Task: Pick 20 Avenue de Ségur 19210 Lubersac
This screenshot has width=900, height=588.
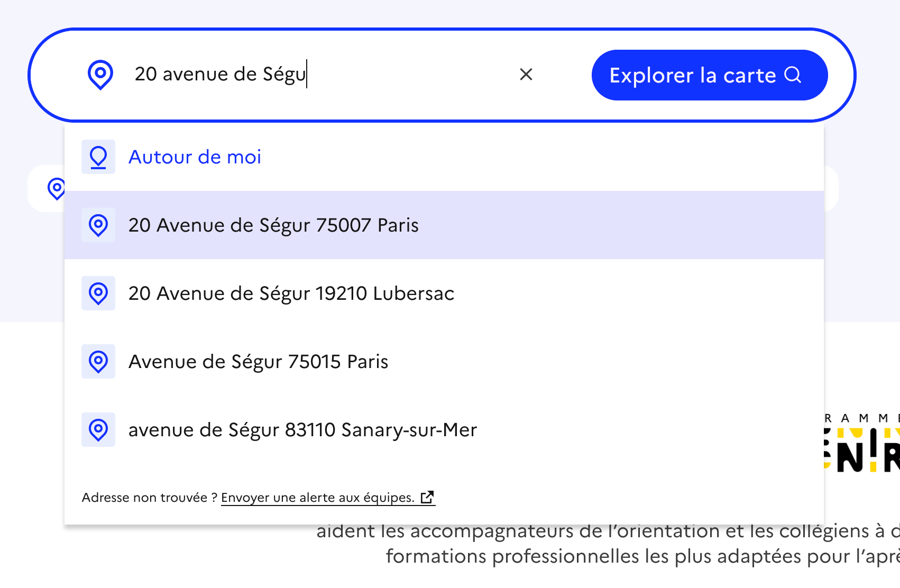Action: [291, 293]
